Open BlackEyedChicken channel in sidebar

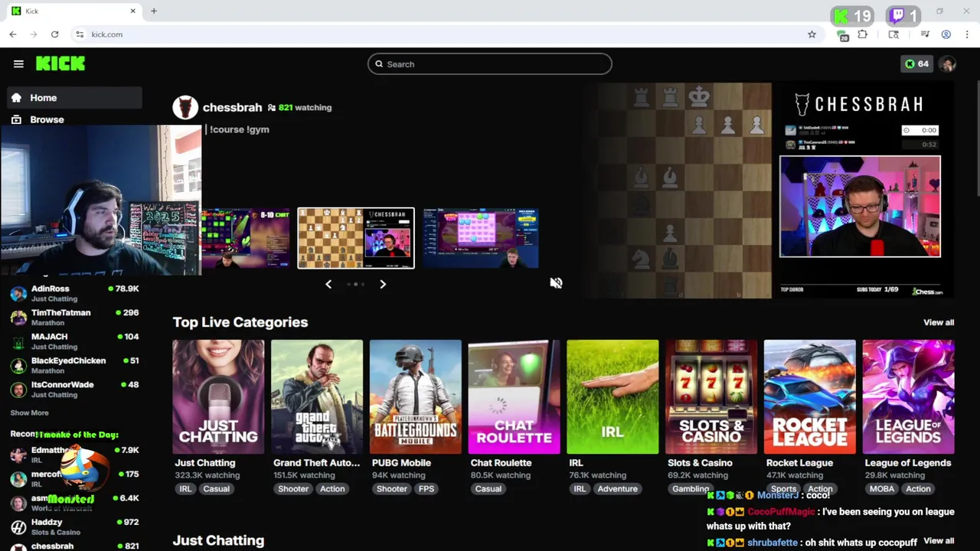tap(75, 365)
